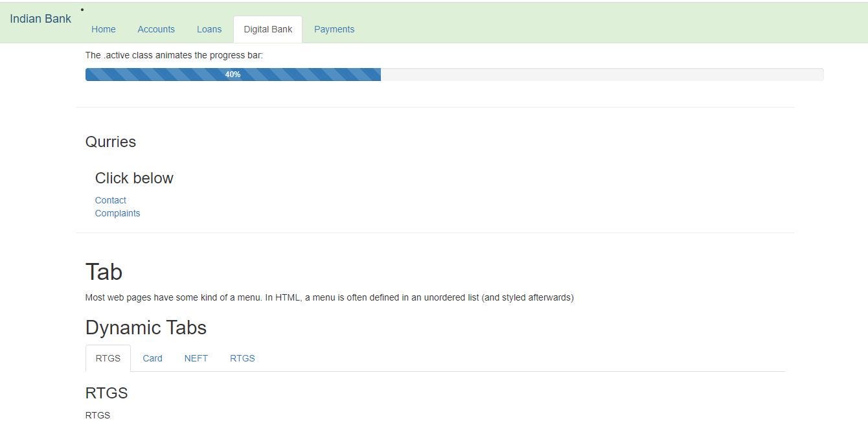Image resolution: width=868 pixels, height=423 pixels.
Task: Go to the Loans tab
Action: coord(209,29)
